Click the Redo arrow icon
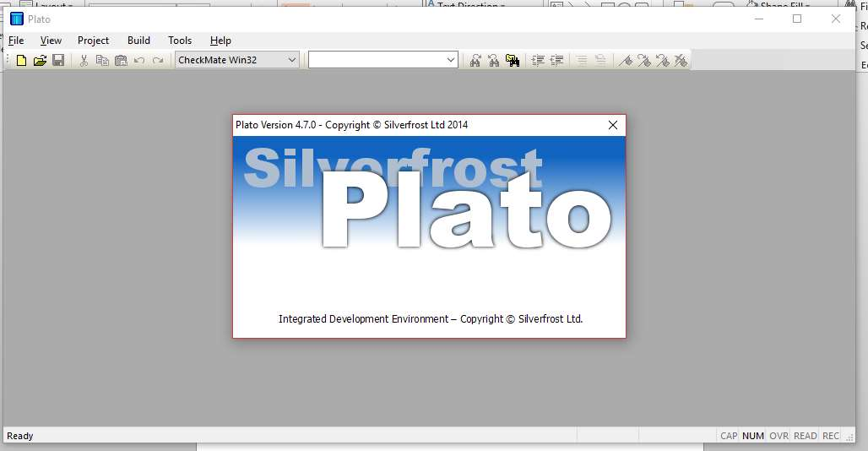868x451 pixels. pyautogui.click(x=158, y=60)
